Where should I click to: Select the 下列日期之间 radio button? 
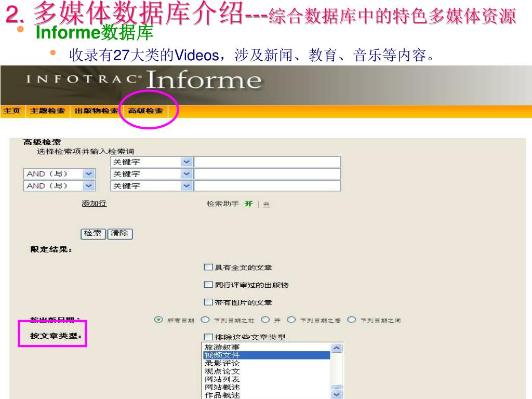(352, 320)
